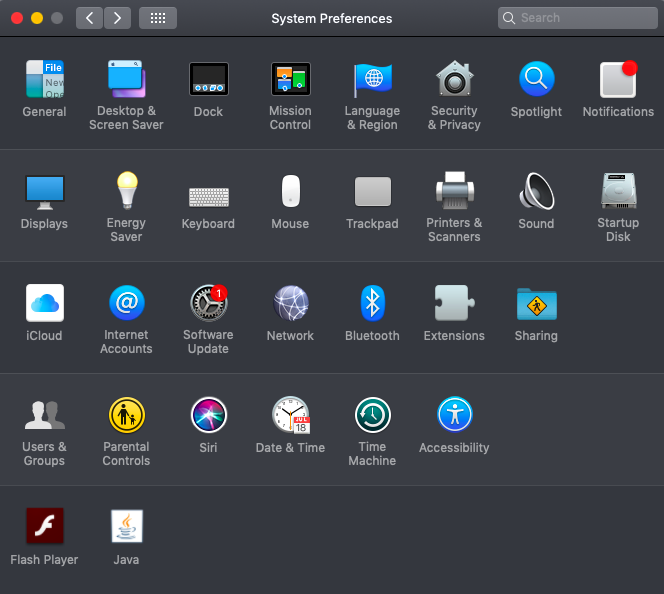Click the Bluetooth preferences icon
This screenshot has height=594, width=664.
tap(372, 303)
